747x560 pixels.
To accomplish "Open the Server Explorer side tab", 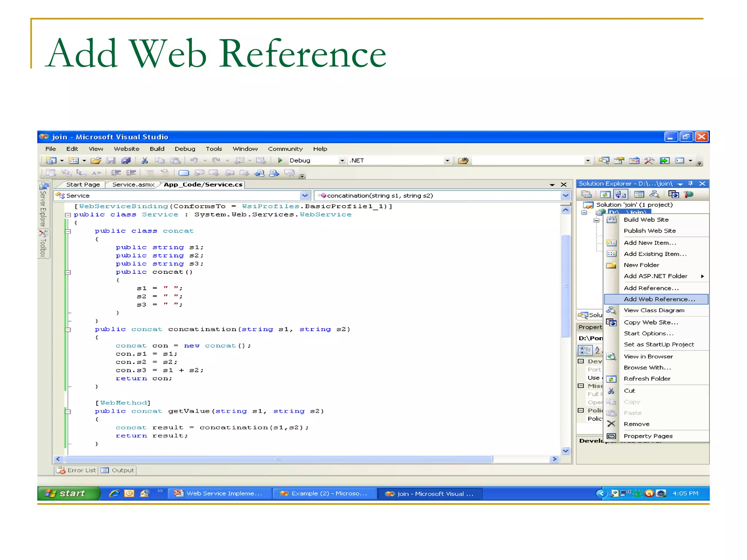I will [x=43, y=205].
